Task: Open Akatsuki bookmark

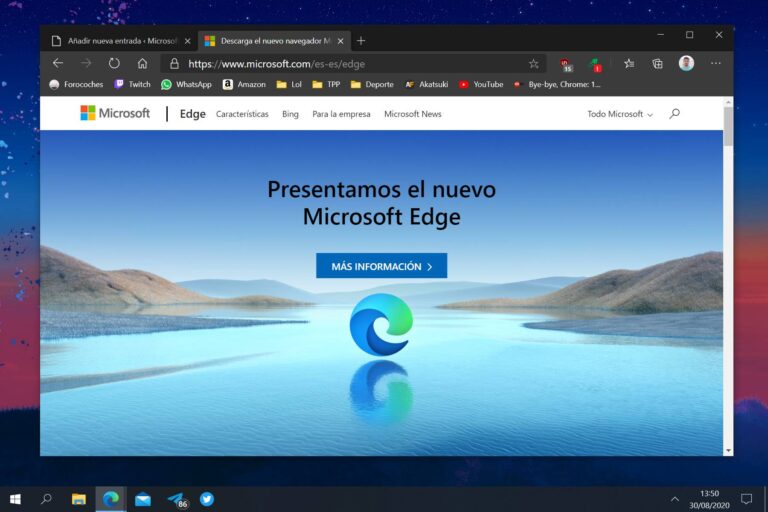Action: click(x=427, y=84)
